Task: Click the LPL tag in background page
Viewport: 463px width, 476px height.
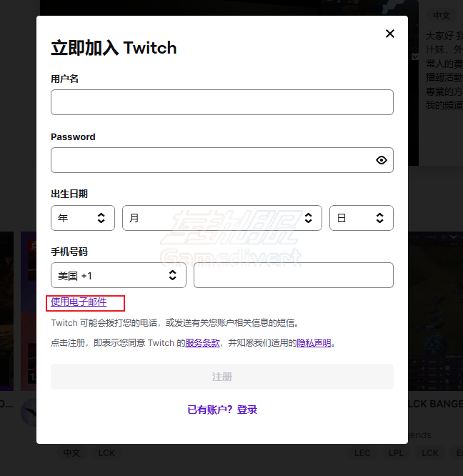Action: point(396,453)
